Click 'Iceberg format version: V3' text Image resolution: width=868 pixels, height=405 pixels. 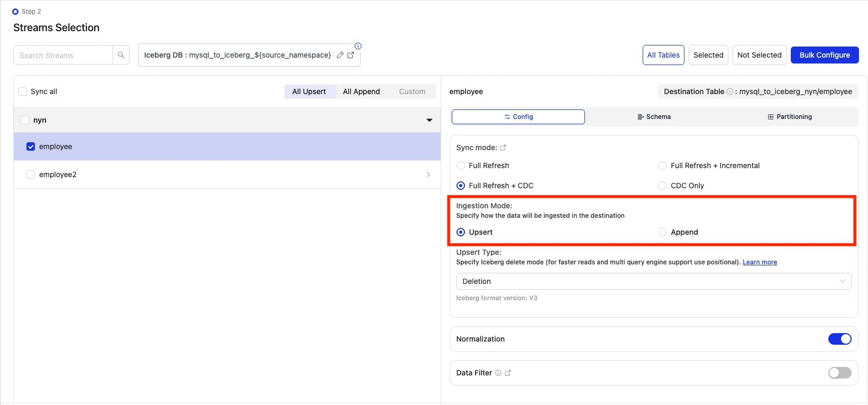pos(497,298)
